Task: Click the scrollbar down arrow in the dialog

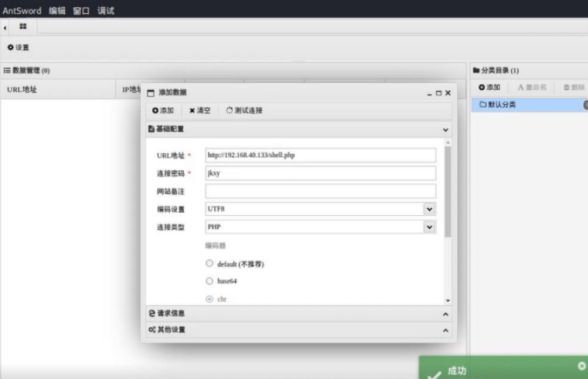Action: (448, 301)
